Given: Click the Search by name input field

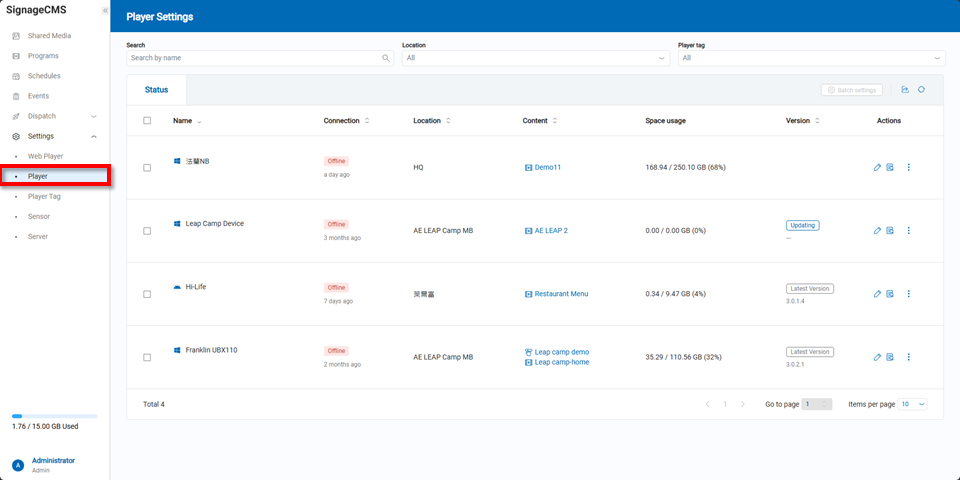Looking at the screenshot, I should pos(255,58).
